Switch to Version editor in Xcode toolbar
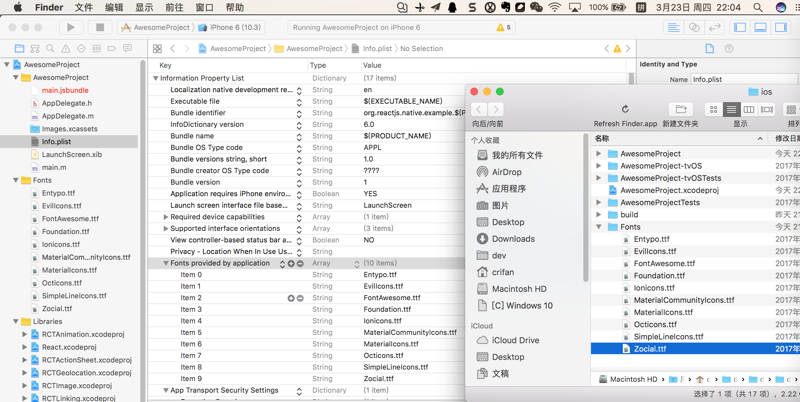 click(x=714, y=28)
